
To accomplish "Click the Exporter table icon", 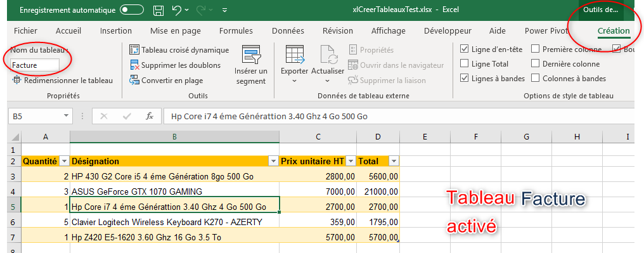I will pyautogui.click(x=295, y=55).
